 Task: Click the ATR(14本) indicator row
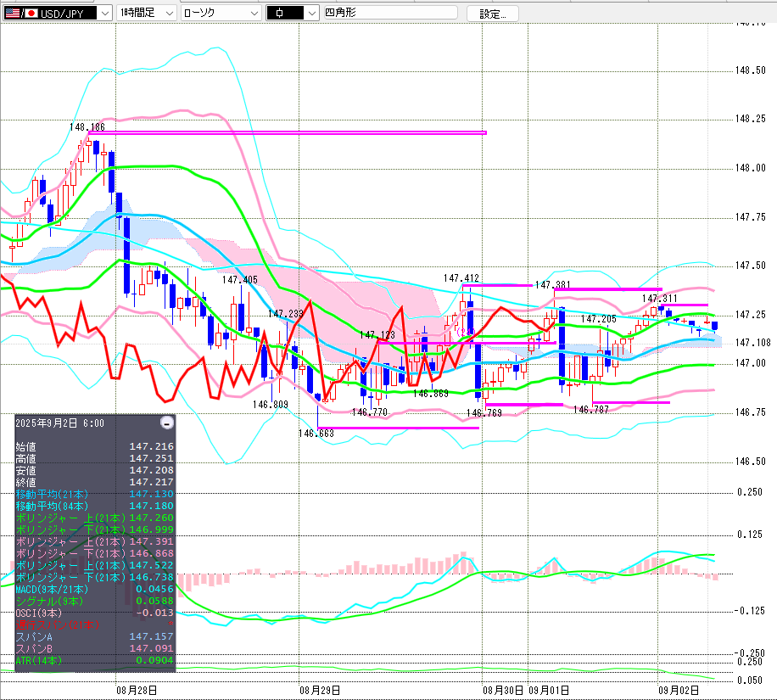95,661
